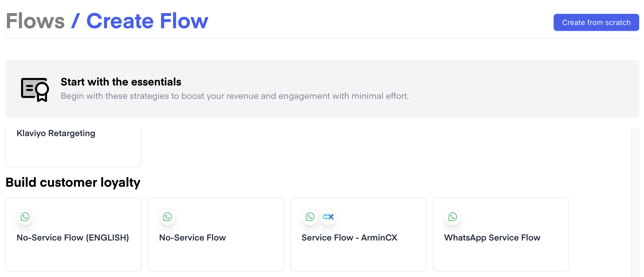Click the WhatsApp icon on WhatsApp Service Flow card

pos(453,217)
